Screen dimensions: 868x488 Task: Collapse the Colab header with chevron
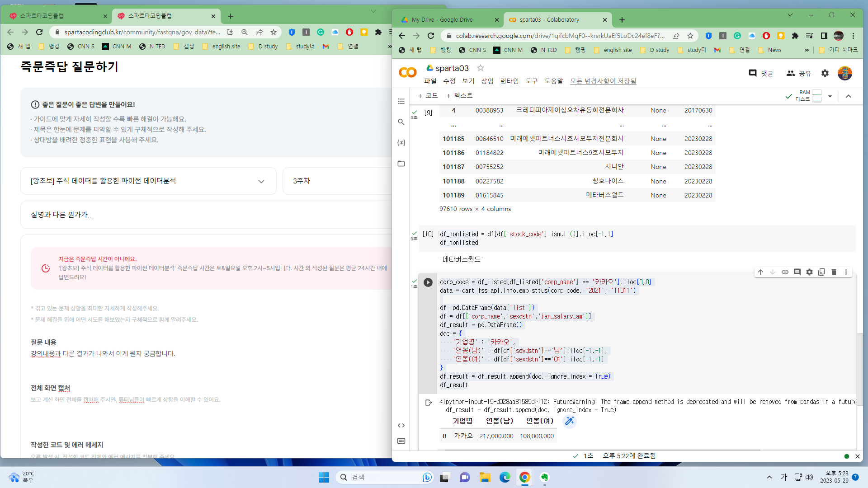pos(848,96)
